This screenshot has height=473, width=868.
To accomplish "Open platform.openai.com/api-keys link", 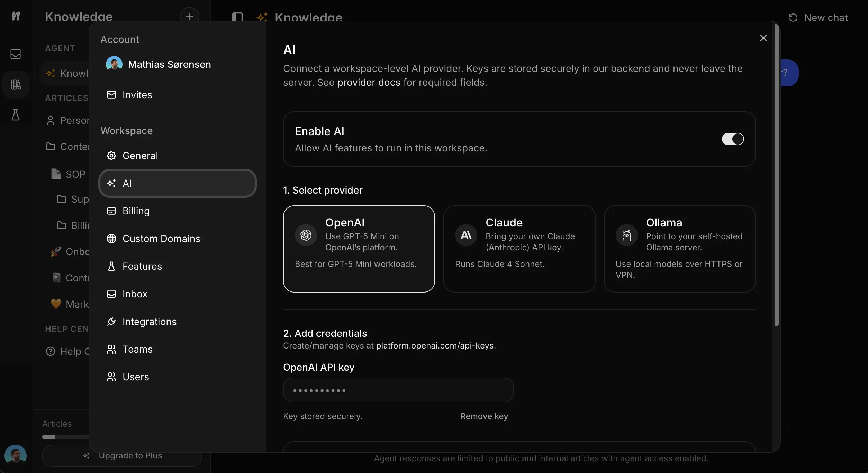I will point(435,346).
